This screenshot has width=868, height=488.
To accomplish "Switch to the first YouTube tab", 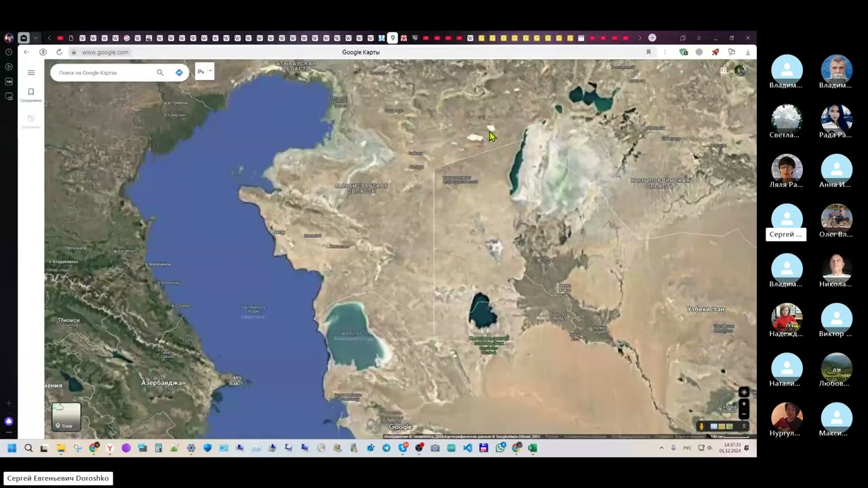I will click(60, 38).
